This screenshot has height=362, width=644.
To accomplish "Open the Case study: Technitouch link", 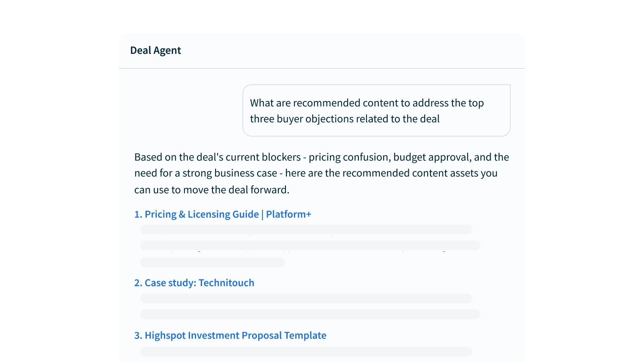I will click(194, 283).
